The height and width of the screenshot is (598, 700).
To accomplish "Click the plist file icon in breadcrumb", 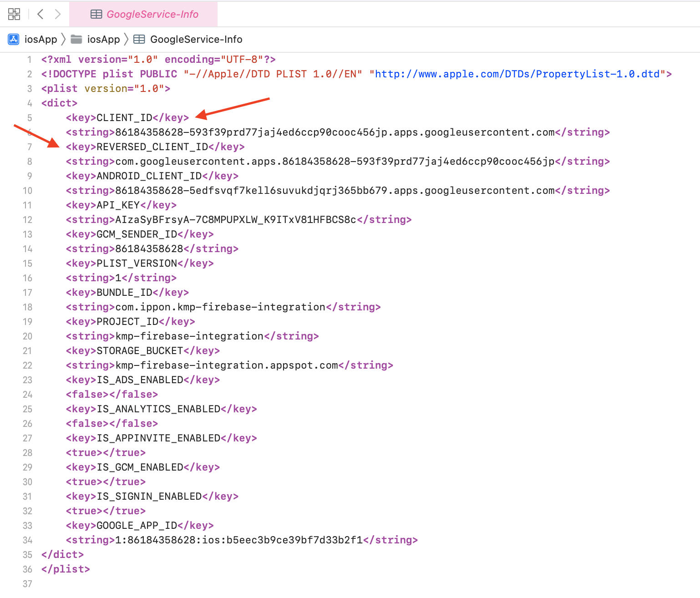I will pos(139,39).
